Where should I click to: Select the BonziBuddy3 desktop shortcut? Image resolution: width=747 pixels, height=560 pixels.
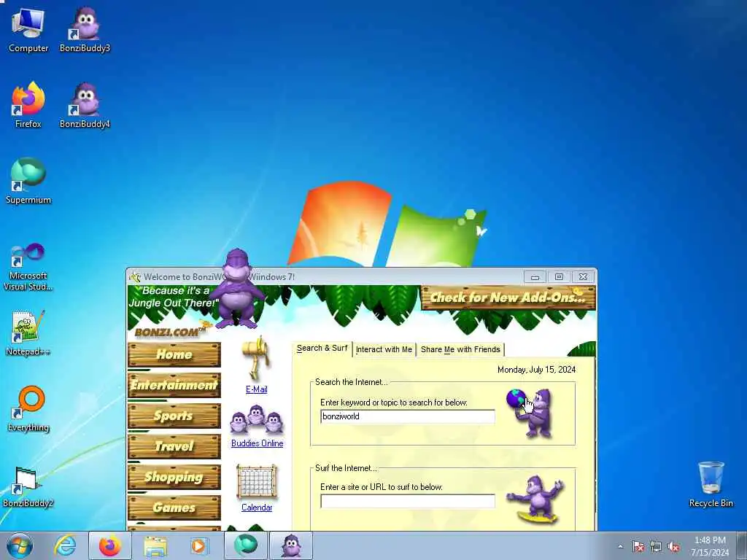(85, 31)
